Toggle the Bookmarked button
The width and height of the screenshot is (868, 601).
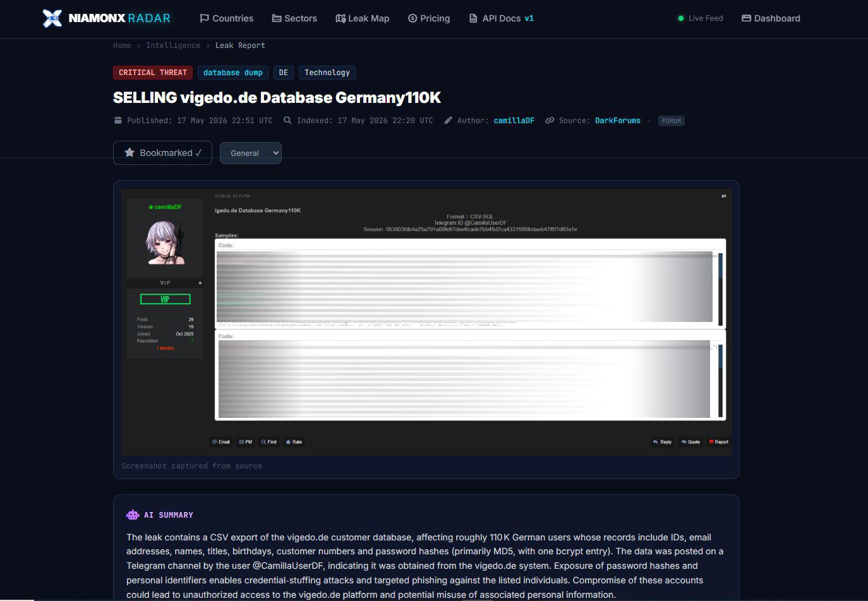tap(162, 153)
